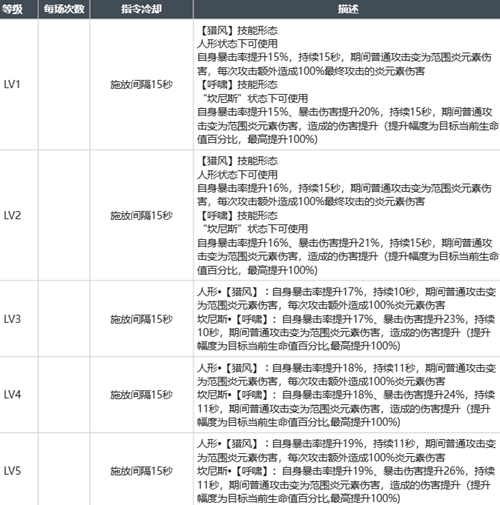The image size is (500, 505).
Task: Click the LV3 description mentioning 暴击伤害提升23%
Action: click(347, 319)
